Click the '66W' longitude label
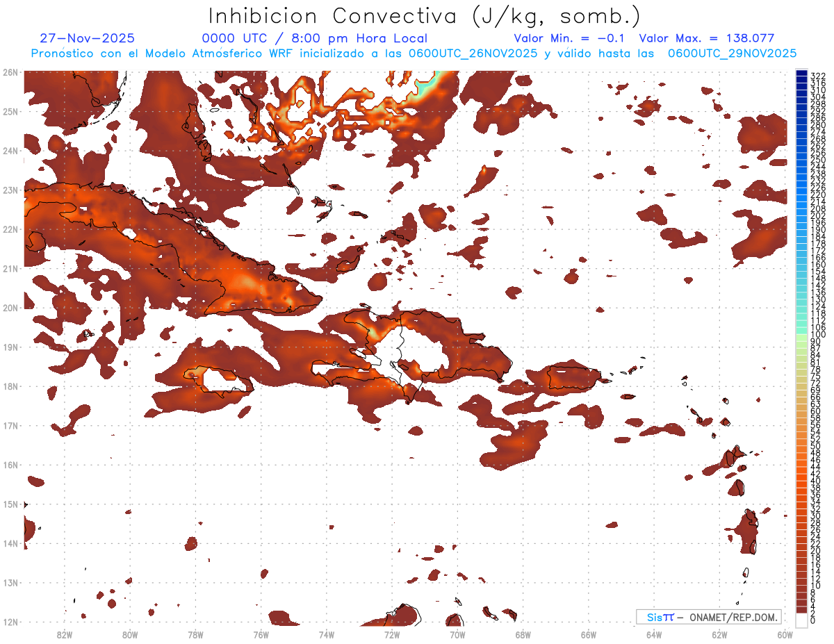834x644 pixels. click(588, 634)
